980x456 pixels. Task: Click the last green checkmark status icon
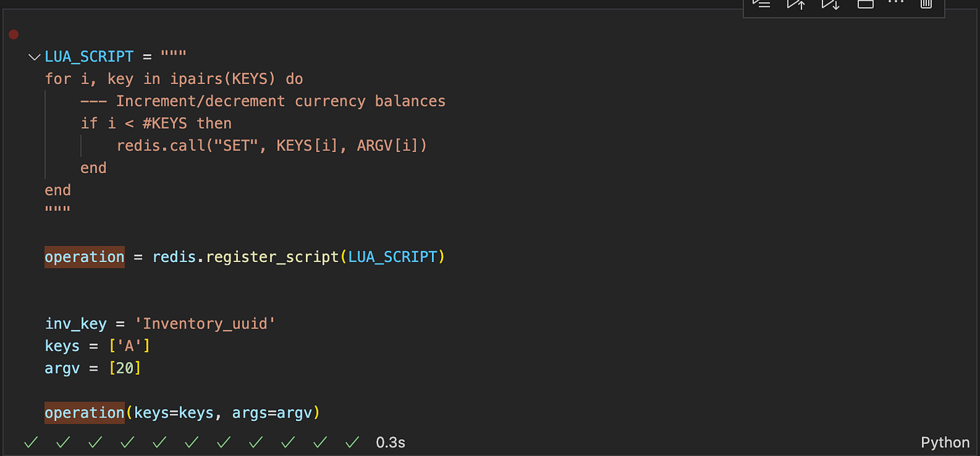pos(353,442)
